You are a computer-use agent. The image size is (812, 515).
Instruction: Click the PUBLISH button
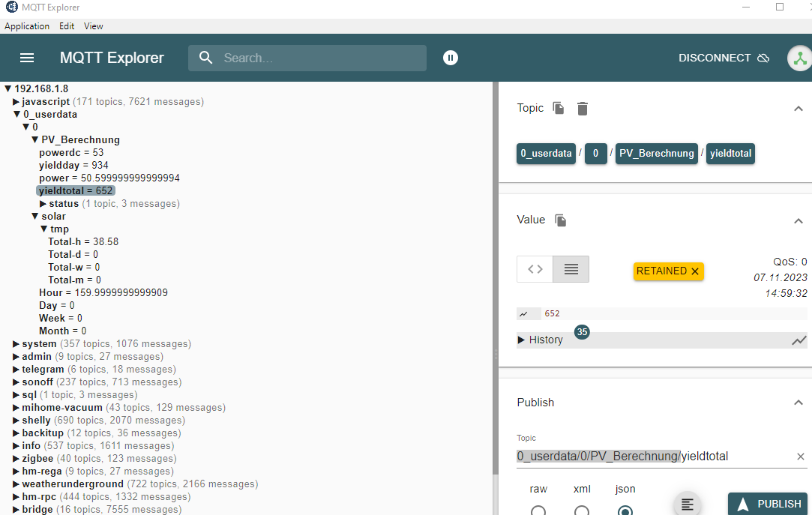[769, 504]
